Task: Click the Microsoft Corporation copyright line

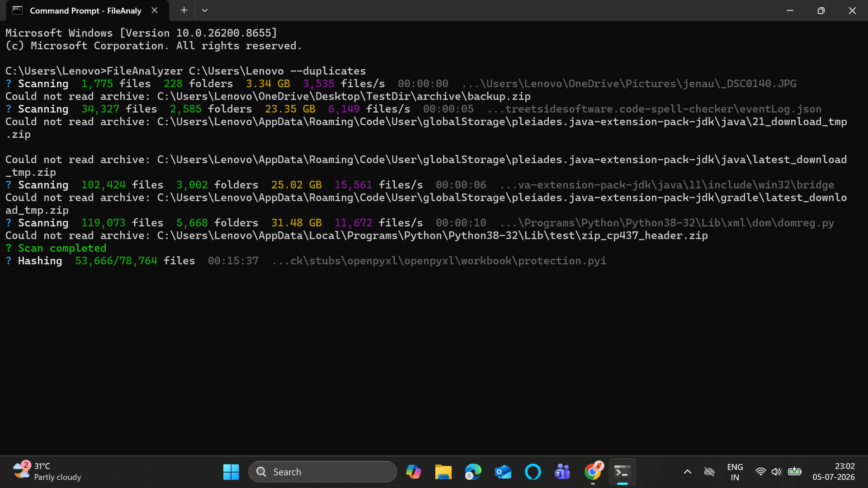Action: tap(154, 46)
